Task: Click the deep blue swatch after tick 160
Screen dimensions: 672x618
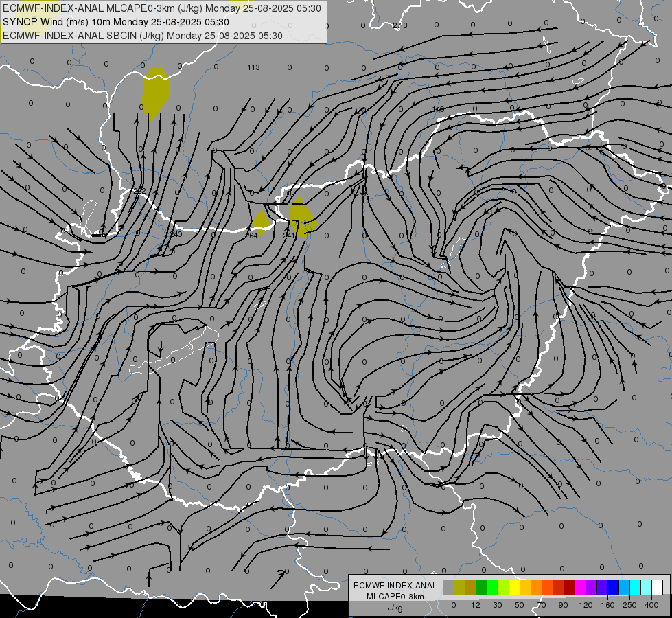Action: point(613,587)
